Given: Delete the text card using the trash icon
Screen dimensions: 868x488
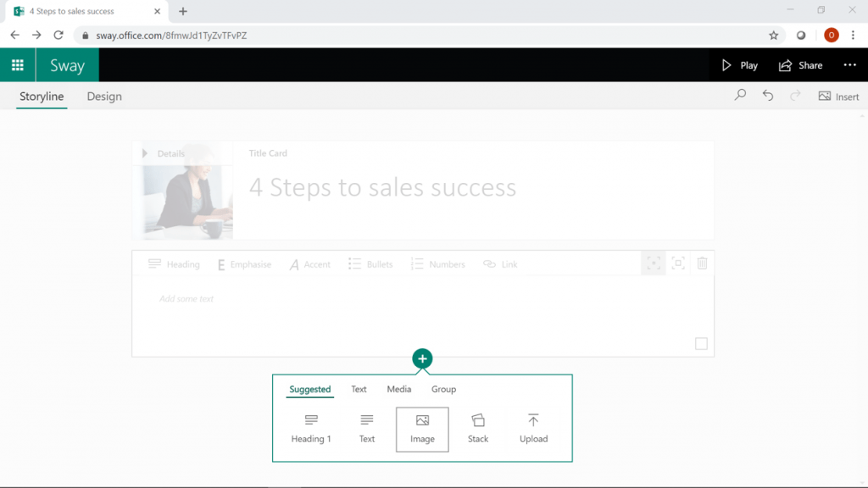Looking at the screenshot, I should pyautogui.click(x=702, y=263).
